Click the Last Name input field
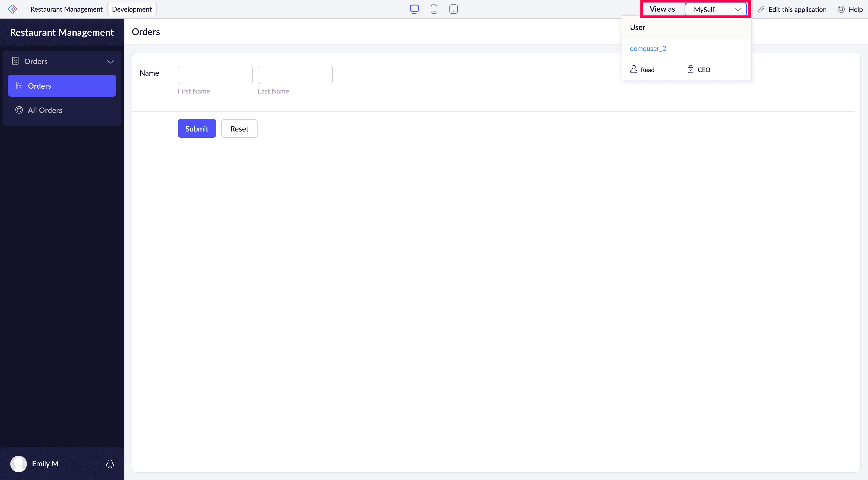The image size is (868, 480). pyautogui.click(x=295, y=75)
